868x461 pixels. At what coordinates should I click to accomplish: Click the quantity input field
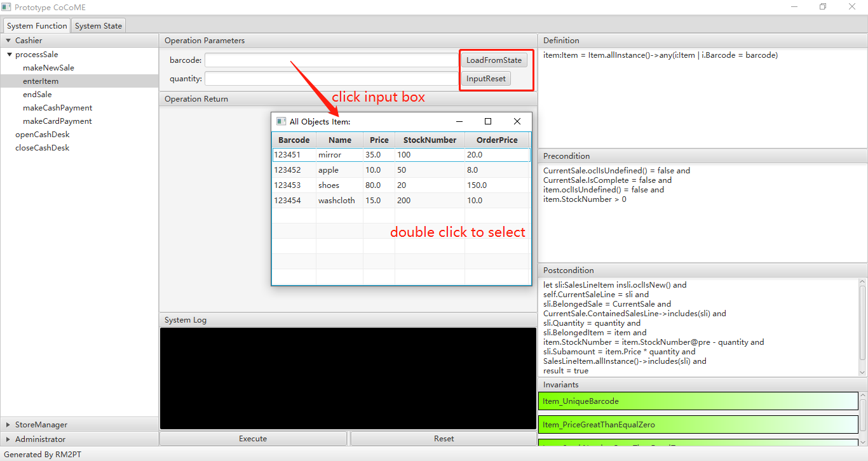coord(330,79)
